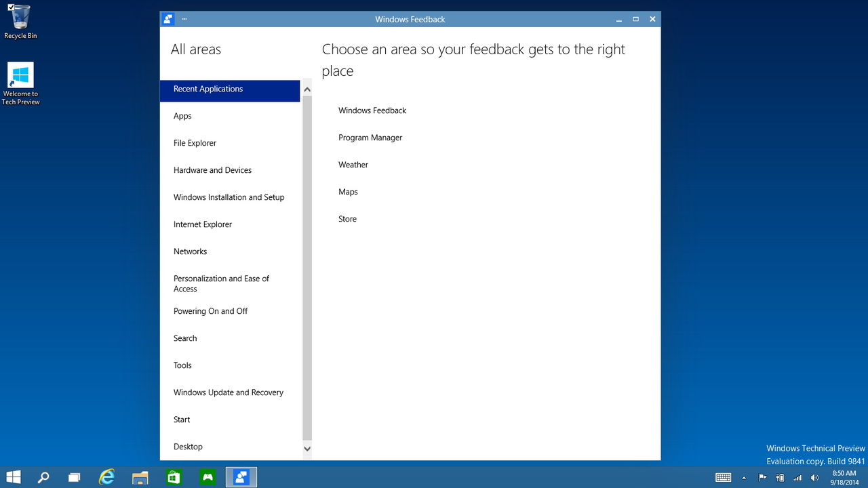Choose the Weather application entry
868x488 pixels.
click(353, 165)
